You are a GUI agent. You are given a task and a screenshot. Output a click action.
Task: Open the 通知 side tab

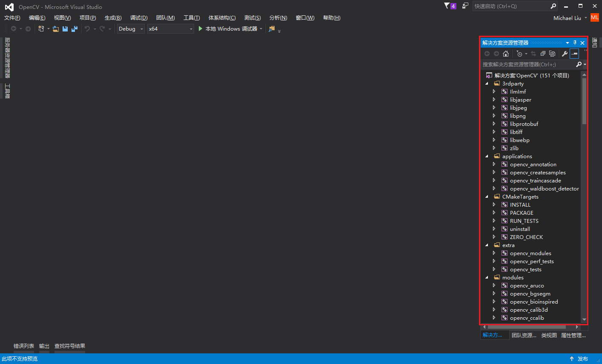click(595, 43)
